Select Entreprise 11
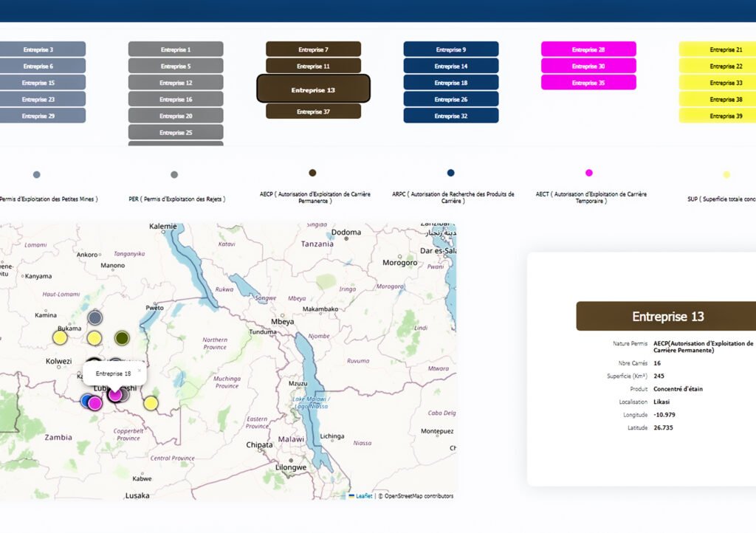756x533 pixels. pyautogui.click(x=313, y=66)
